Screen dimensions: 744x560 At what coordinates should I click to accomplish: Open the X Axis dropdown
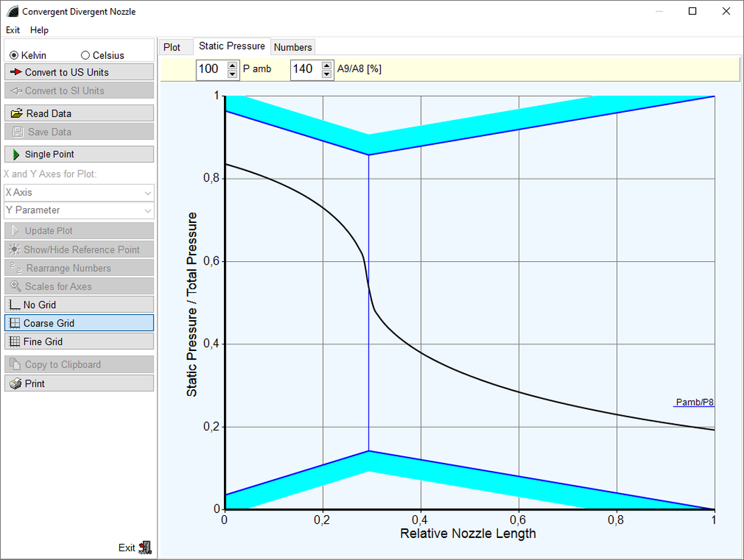pos(79,192)
